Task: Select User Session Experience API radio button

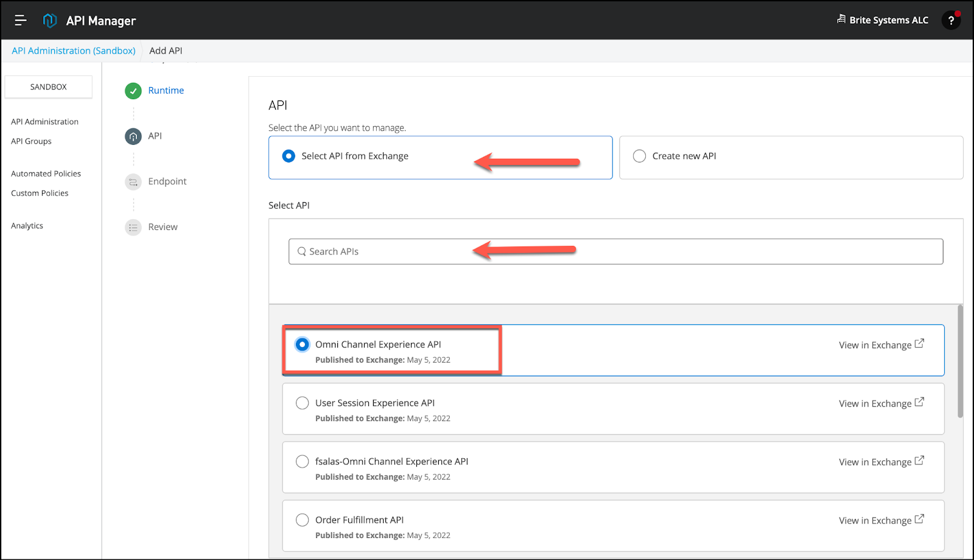Action: 302,403
